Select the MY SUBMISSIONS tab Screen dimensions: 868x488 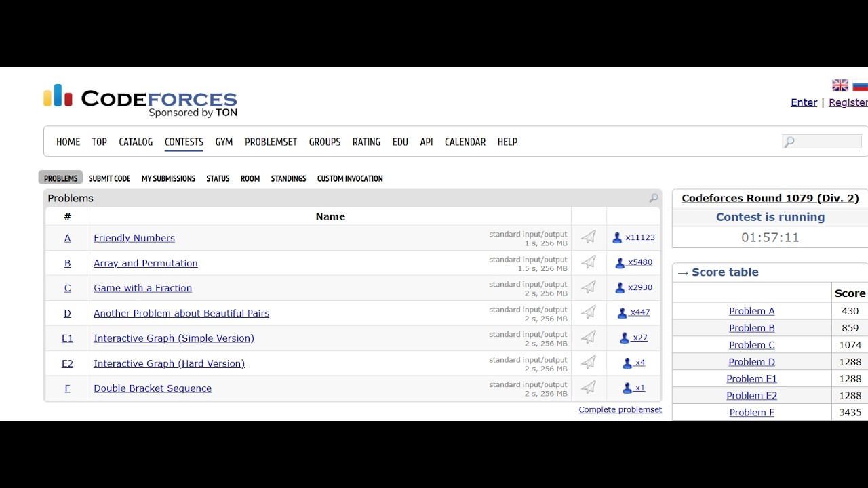168,178
